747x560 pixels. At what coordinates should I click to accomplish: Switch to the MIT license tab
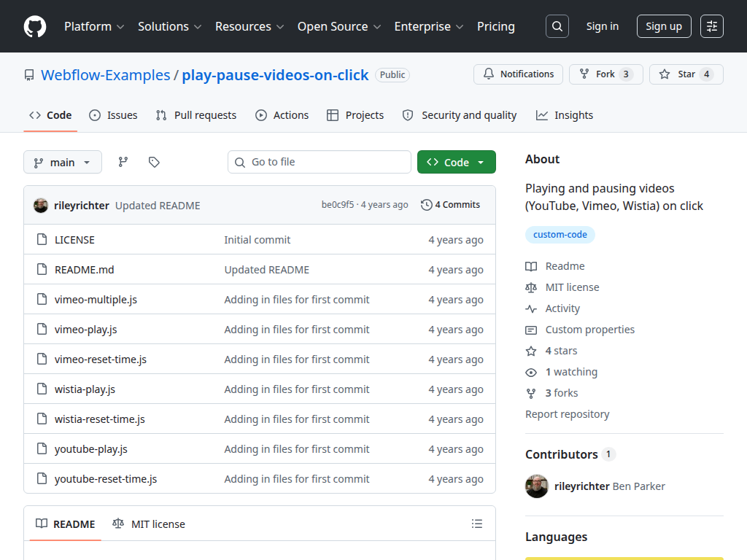[x=149, y=524]
